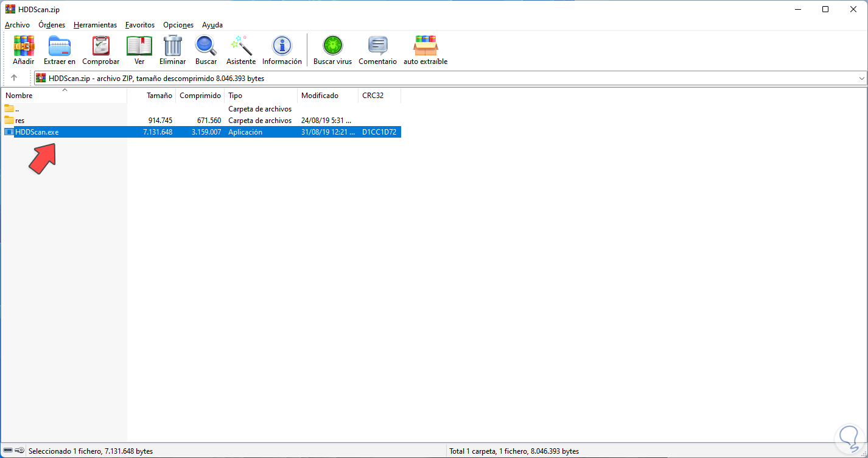Screen dimensions: 868x458
Task: Open the Favoritos menu
Action: pos(140,25)
